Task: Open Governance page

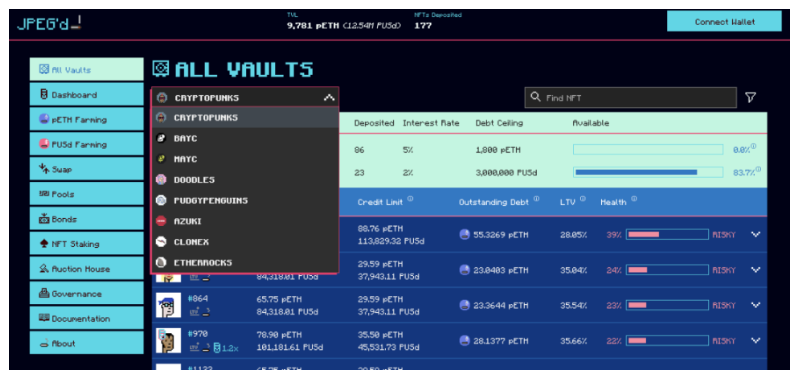Action: click(x=86, y=294)
